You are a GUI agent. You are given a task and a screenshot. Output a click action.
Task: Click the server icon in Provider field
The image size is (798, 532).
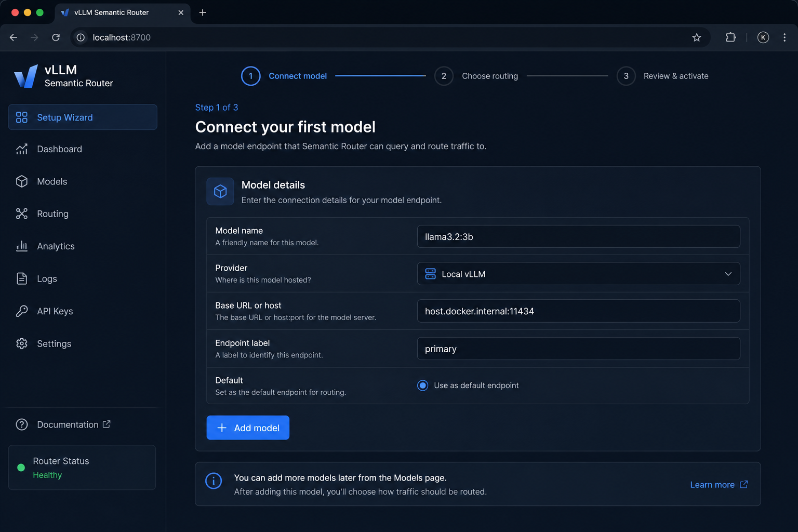coord(431,274)
